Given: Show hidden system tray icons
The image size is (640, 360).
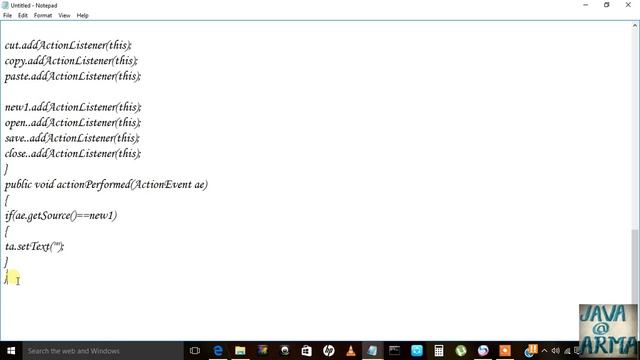Looking at the screenshot, I should pos(544,351).
